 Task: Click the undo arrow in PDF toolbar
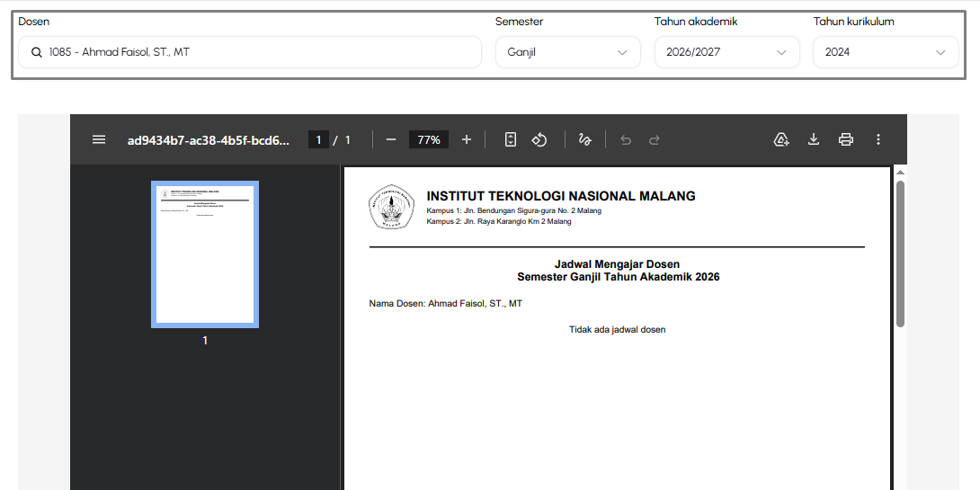point(626,140)
